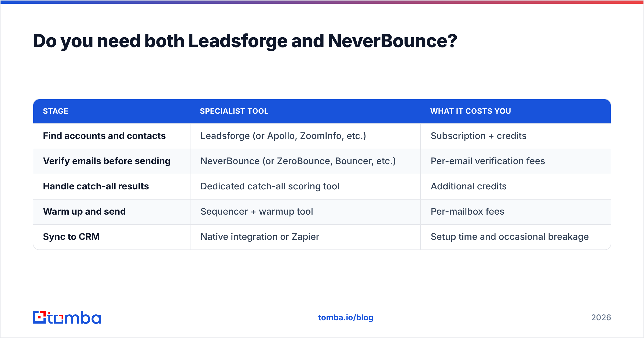Viewport: 644px width, 338px height.
Task: Click the STAGE column header
Action: (x=56, y=111)
